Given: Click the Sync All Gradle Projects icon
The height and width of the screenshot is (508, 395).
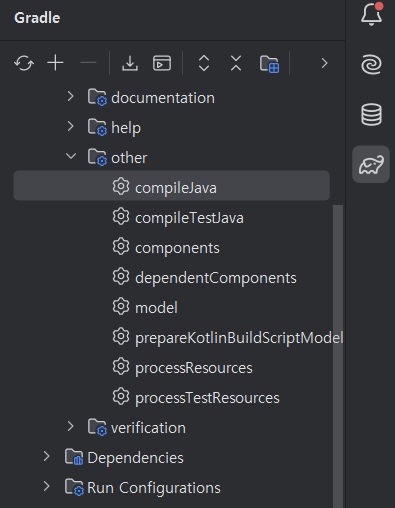Looking at the screenshot, I should [24, 63].
